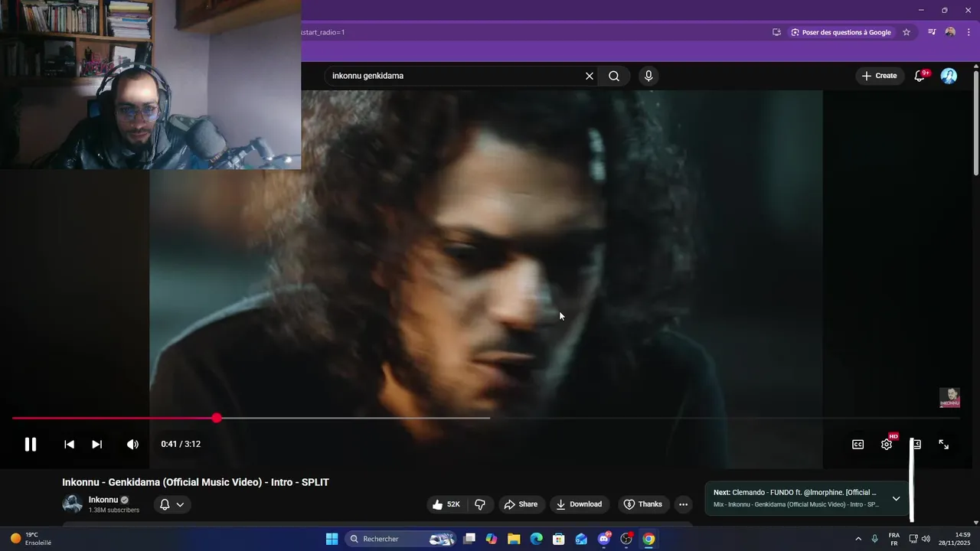Open the Windows Start menu
The height and width of the screenshot is (551, 980).
point(332,539)
